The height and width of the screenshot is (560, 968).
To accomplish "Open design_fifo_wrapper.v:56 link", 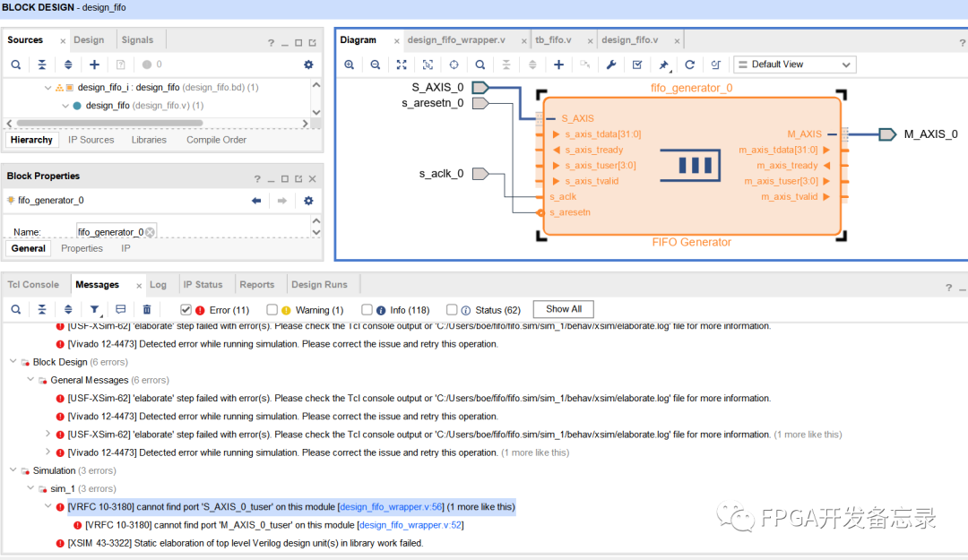I will click(392, 507).
